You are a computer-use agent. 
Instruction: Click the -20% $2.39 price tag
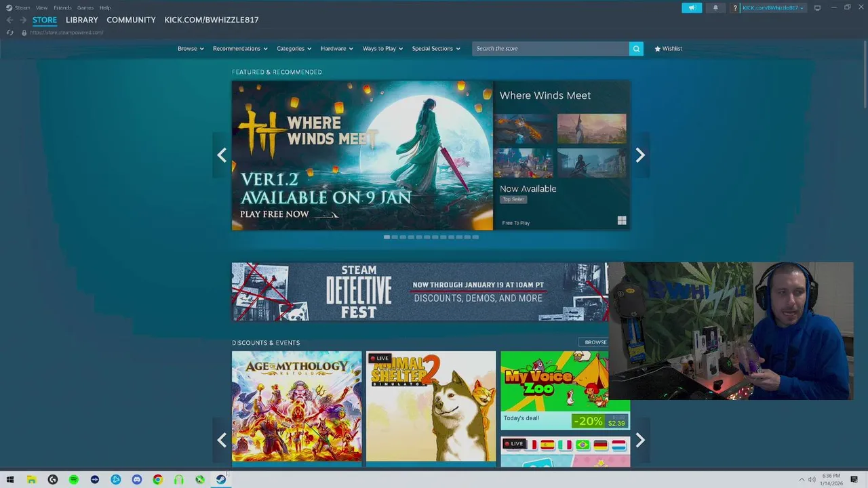(x=599, y=422)
